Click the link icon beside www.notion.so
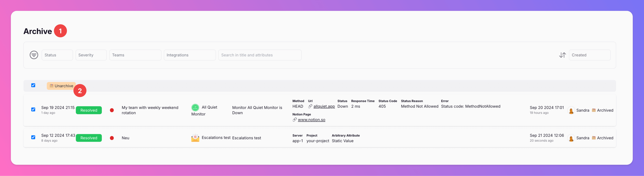Viewport: 644px width, 176px height. coord(294,120)
